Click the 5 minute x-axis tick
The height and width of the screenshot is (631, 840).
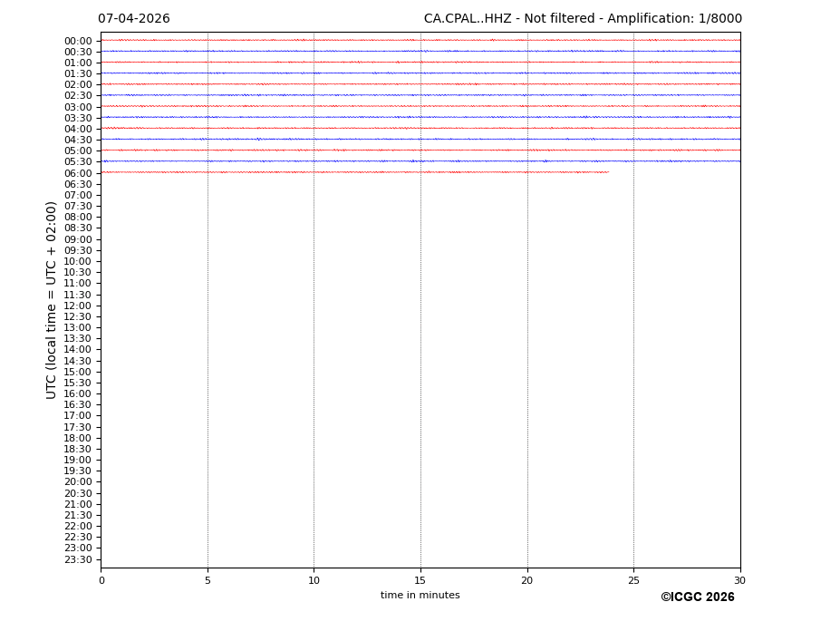pyautogui.click(x=208, y=580)
